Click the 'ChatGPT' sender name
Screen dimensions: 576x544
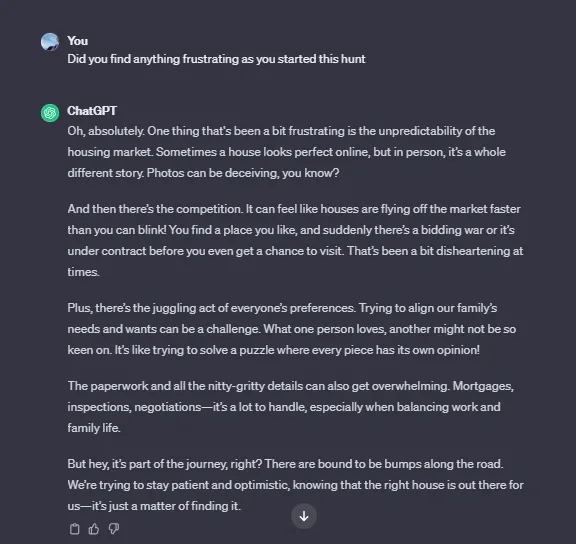[92, 111]
